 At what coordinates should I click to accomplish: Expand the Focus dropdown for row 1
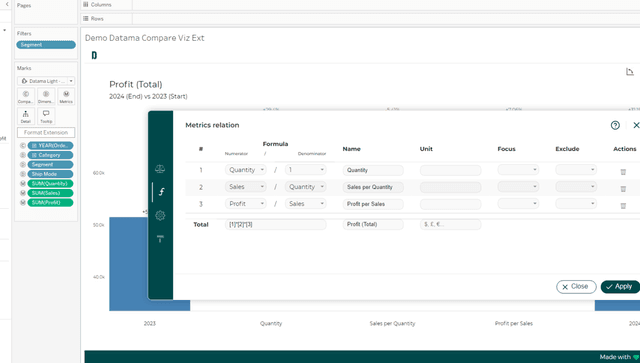coord(518,169)
